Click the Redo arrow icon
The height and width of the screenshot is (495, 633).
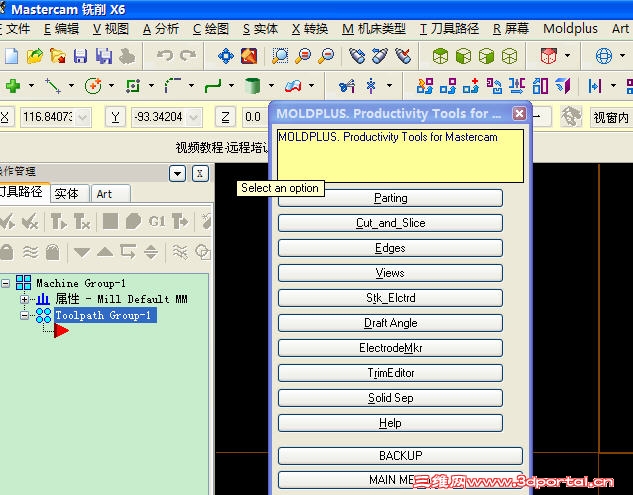(x=188, y=56)
